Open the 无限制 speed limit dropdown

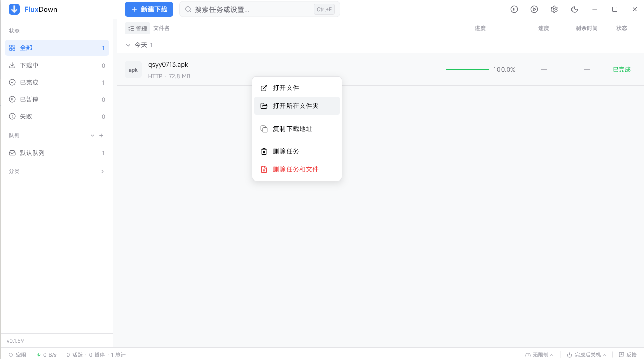(x=539, y=355)
